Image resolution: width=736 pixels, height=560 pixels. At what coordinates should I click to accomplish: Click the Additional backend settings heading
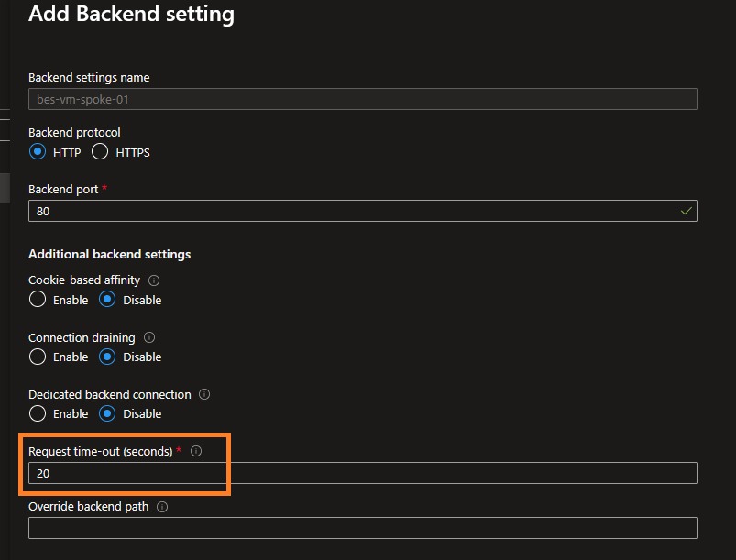click(x=109, y=254)
